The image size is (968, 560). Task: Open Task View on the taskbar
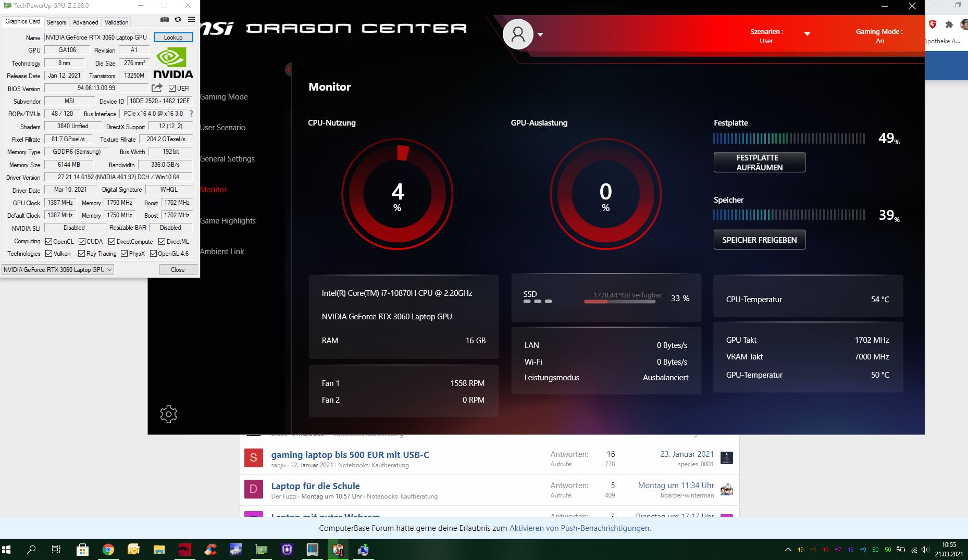pos(56,550)
